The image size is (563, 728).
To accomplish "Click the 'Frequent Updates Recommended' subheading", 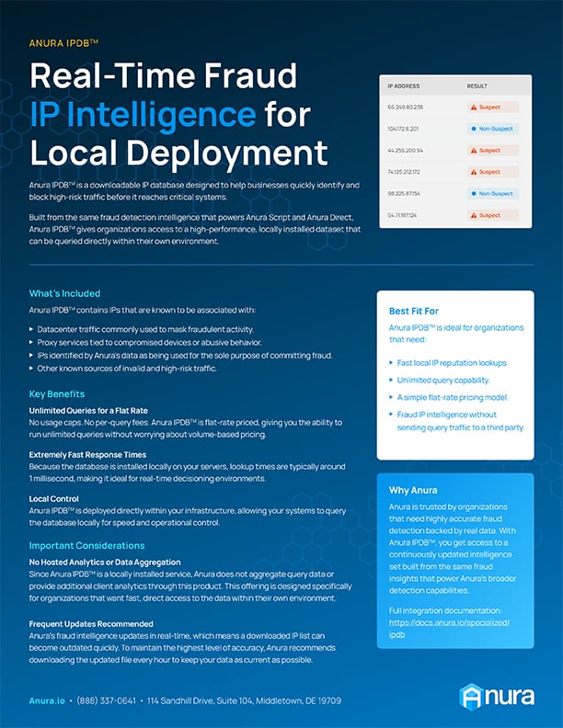I will click(91, 623).
